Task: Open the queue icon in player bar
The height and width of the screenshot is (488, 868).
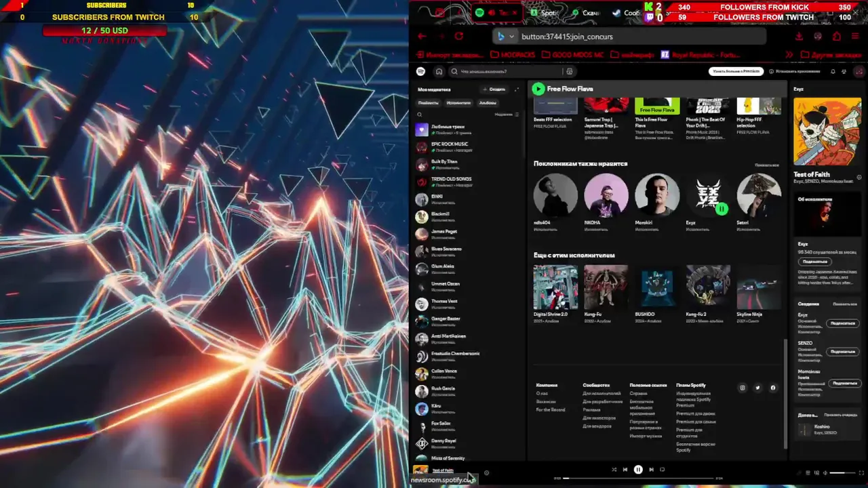Action: coord(808,472)
